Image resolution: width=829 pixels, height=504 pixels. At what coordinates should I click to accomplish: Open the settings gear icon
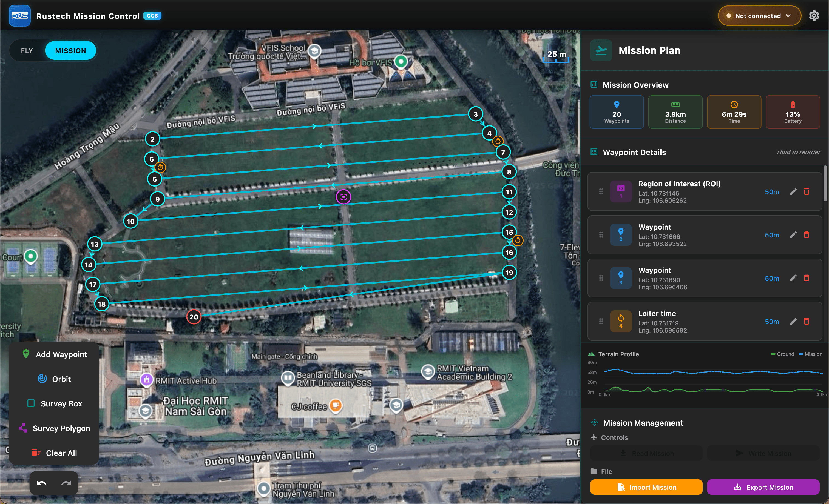(x=814, y=15)
